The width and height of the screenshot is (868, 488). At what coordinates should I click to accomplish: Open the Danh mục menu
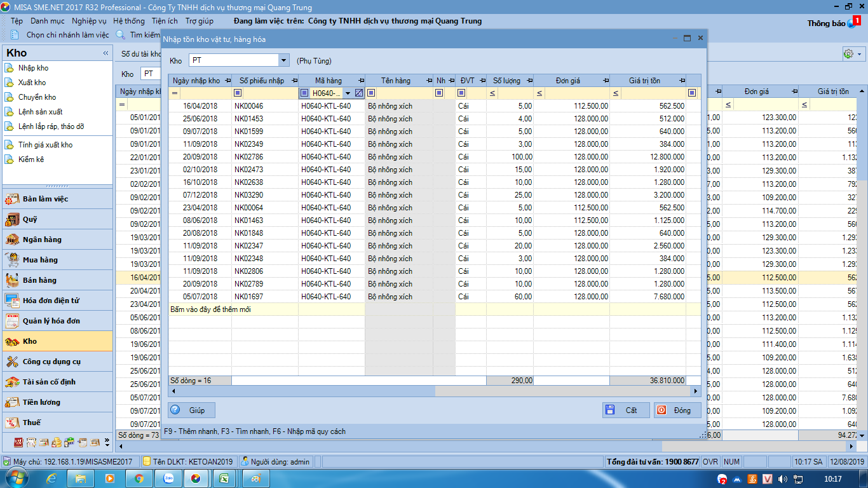[x=47, y=21]
